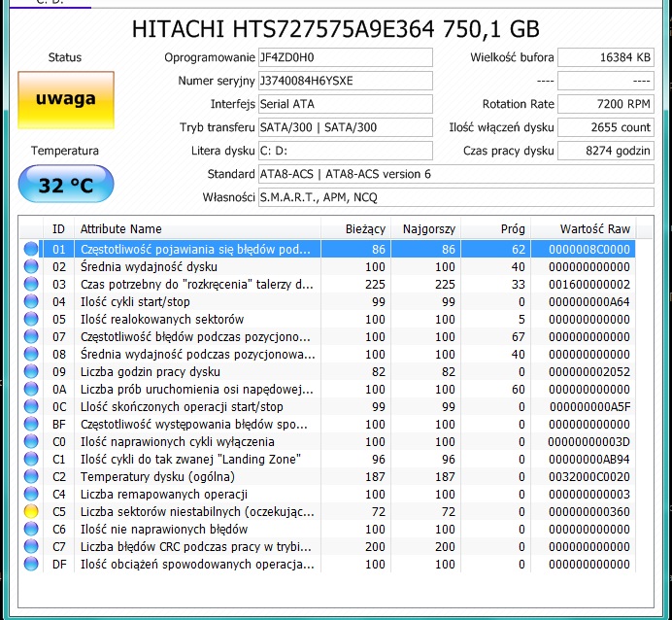
Task: Click the power-on hours field 8274 godzin
Action: point(606,151)
